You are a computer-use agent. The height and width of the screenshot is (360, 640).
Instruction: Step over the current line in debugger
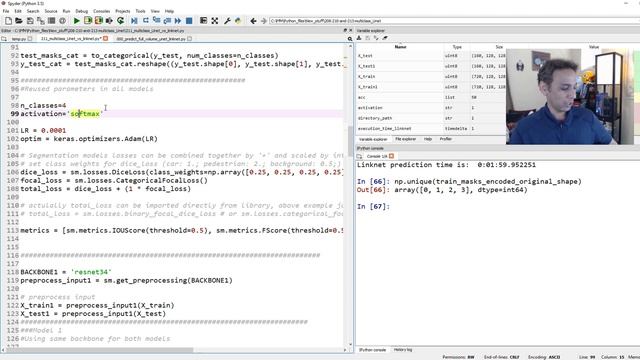145,20
